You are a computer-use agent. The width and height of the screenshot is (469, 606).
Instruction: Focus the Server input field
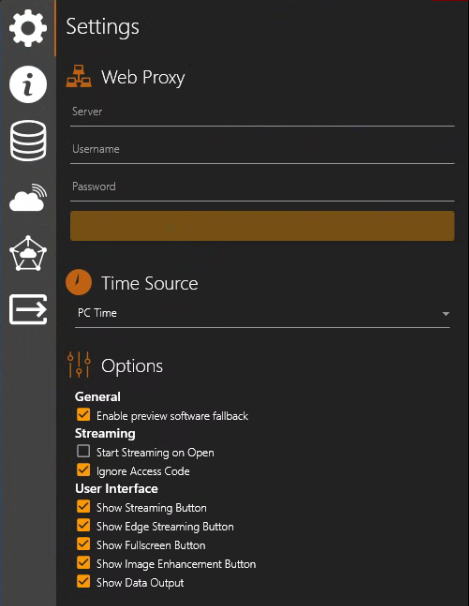pyautogui.click(x=262, y=114)
